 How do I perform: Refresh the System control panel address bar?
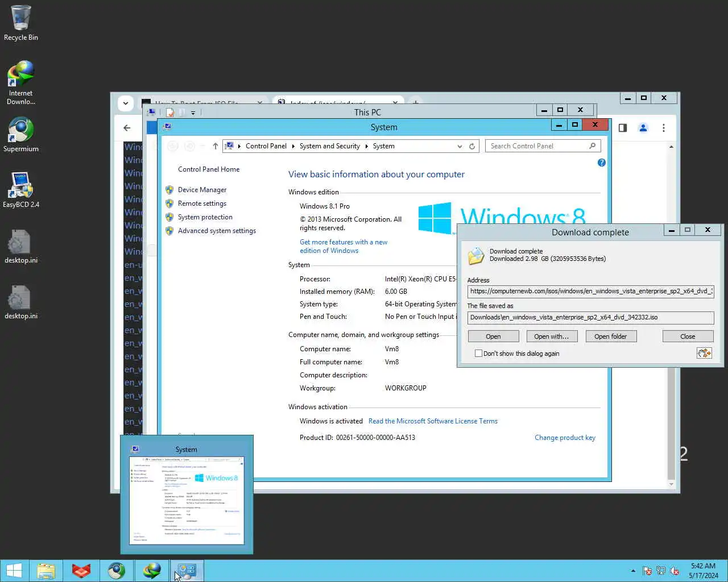(x=472, y=146)
